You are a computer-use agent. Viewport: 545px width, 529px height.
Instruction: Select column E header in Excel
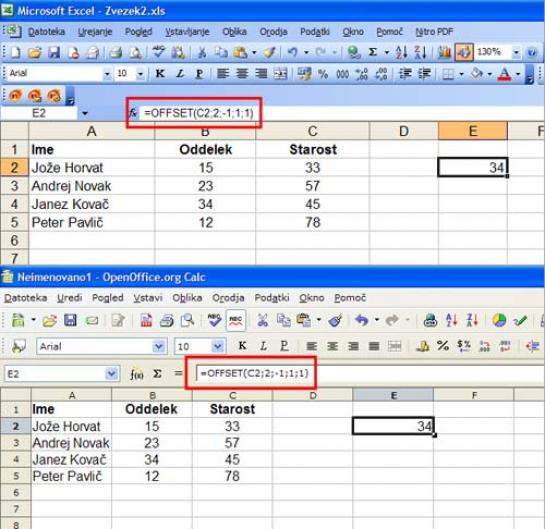pyautogui.click(x=473, y=131)
